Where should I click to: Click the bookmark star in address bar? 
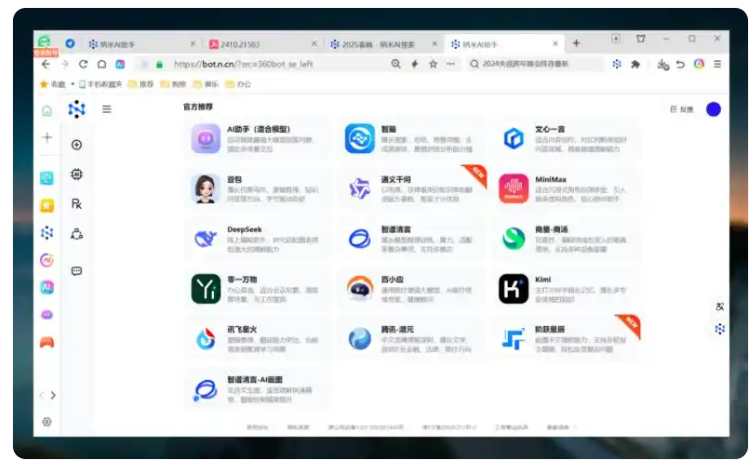click(x=433, y=64)
